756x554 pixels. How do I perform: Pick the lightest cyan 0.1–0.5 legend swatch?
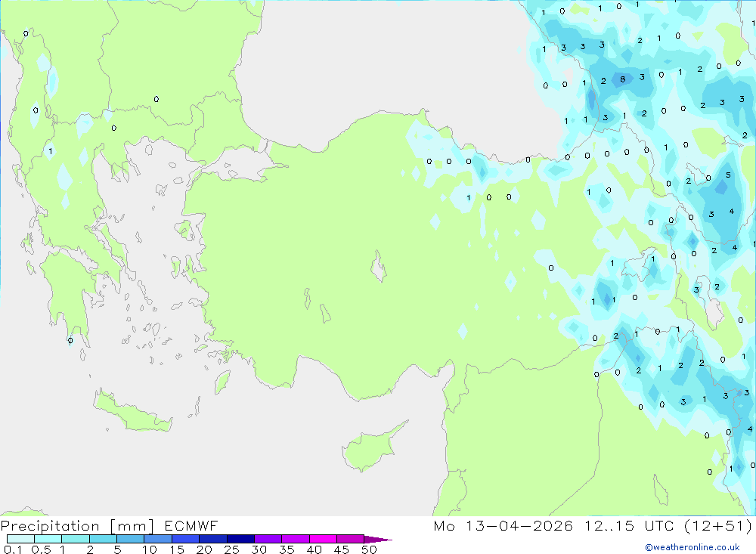[20, 539]
